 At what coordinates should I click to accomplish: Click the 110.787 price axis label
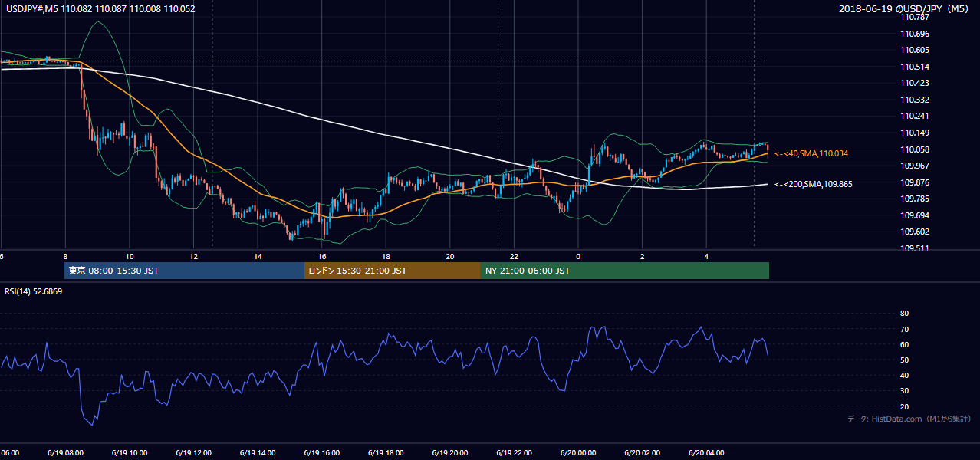pos(915,18)
